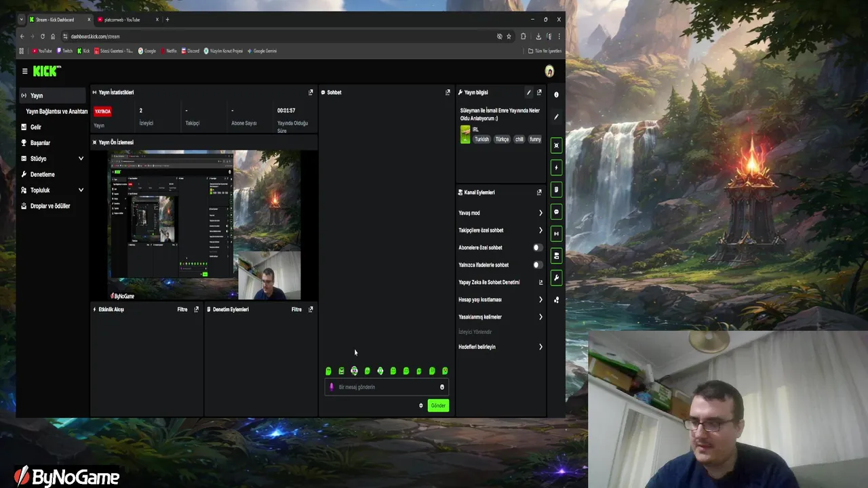The width and height of the screenshot is (868, 488).
Task: Open Filtre in Etkinlik Akışı panel
Action: tap(182, 309)
